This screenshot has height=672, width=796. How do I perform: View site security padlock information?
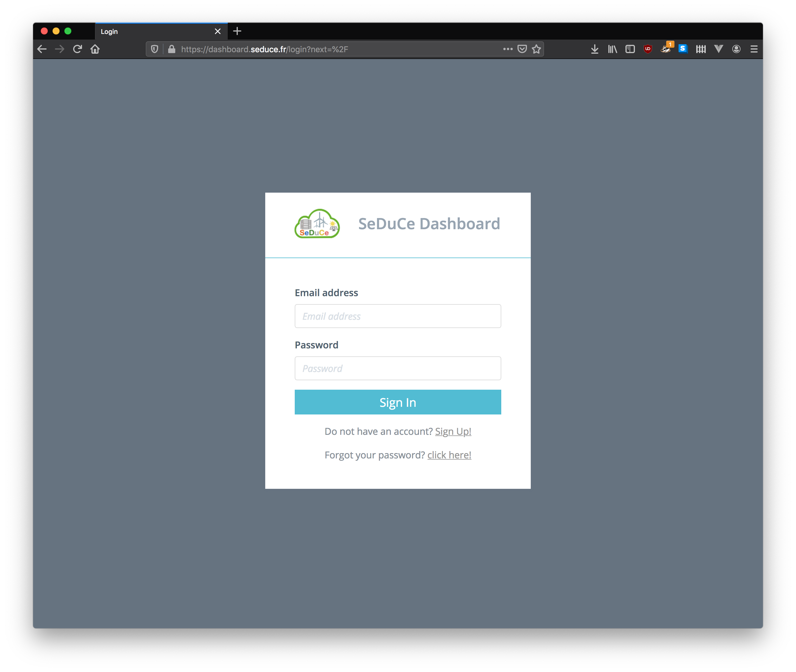(x=172, y=49)
